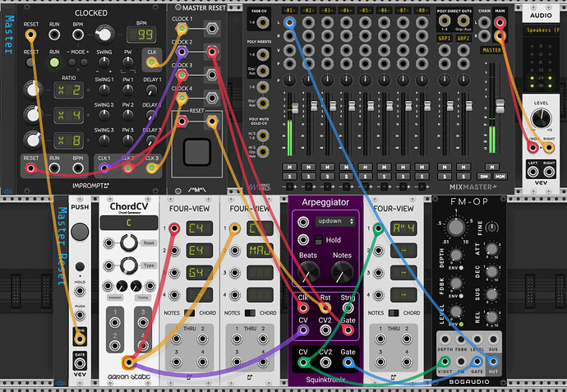
Task: Click the LEVEL knob on the Audio module
Action: point(541,118)
